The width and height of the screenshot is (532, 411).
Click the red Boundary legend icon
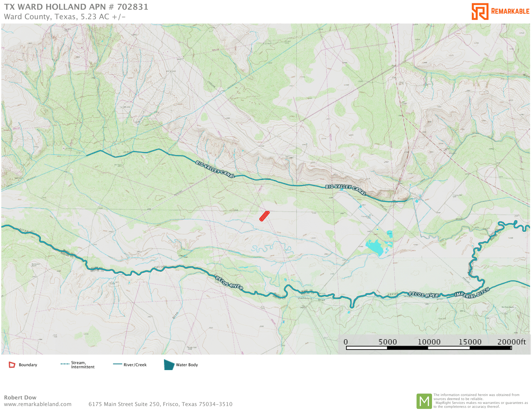click(x=12, y=364)
